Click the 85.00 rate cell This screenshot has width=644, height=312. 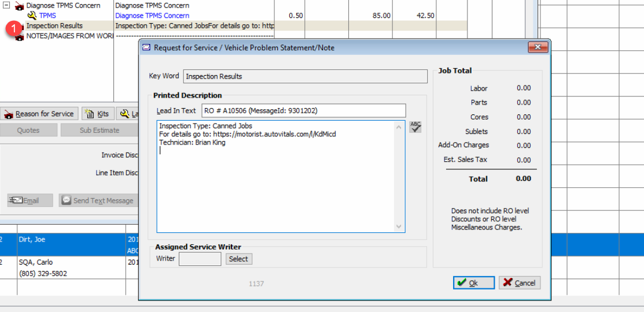point(381,16)
